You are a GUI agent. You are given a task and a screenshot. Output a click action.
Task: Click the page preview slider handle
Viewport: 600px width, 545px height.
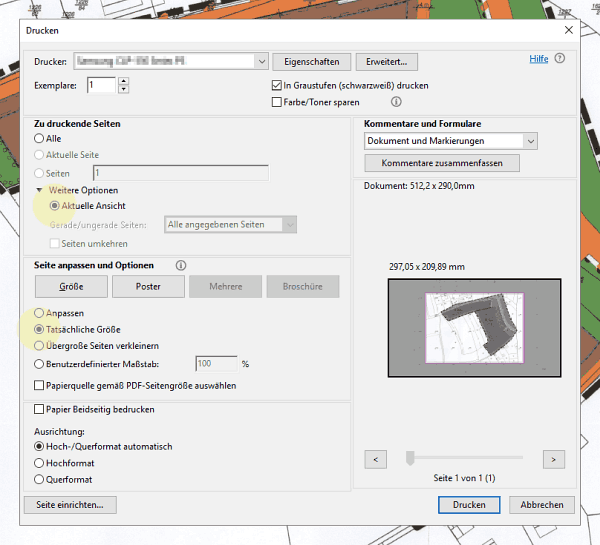(x=409, y=458)
